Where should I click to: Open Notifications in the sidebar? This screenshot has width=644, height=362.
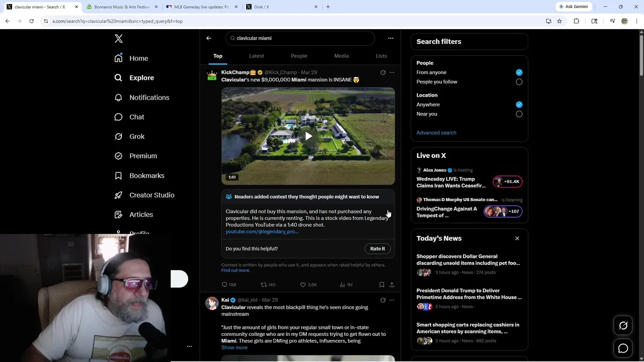pos(142,98)
